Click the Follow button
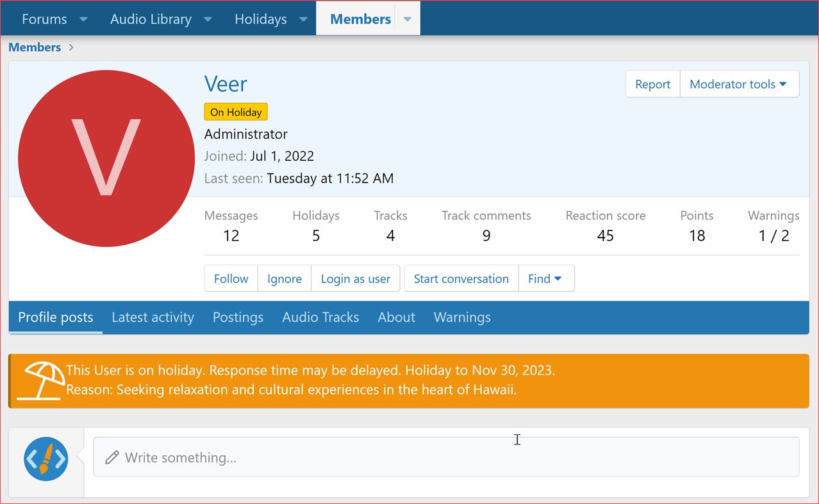The height and width of the screenshot is (504, 819). tap(231, 279)
